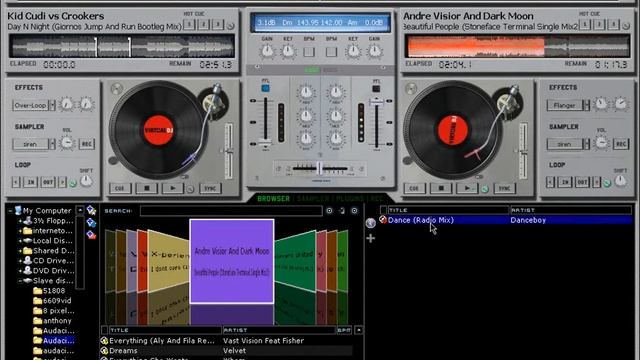Click the plus icon beside the playlist
Image resolution: width=640 pixels, height=360 pixels.
[371, 238]
